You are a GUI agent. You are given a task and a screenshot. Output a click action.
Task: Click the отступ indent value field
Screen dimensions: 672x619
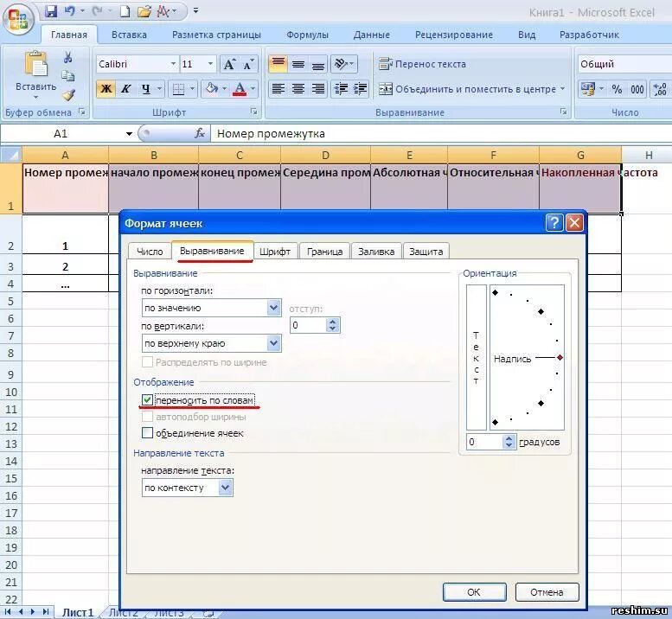(x=309, y=325)
